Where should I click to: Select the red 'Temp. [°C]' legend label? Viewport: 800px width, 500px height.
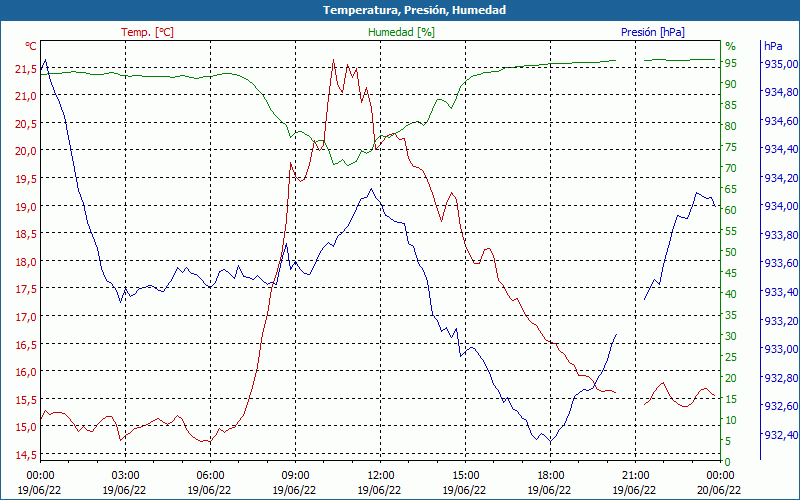pos(147,32)
